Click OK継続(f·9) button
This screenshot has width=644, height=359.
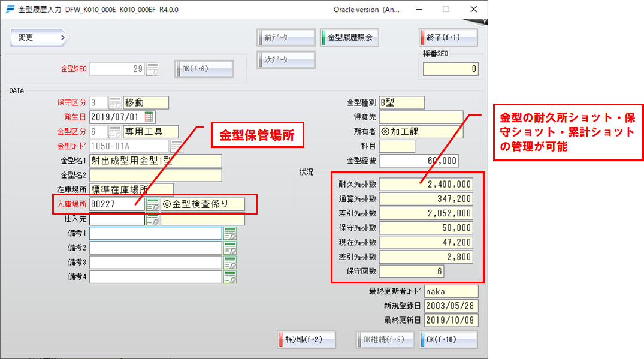(x=385, y=340)
